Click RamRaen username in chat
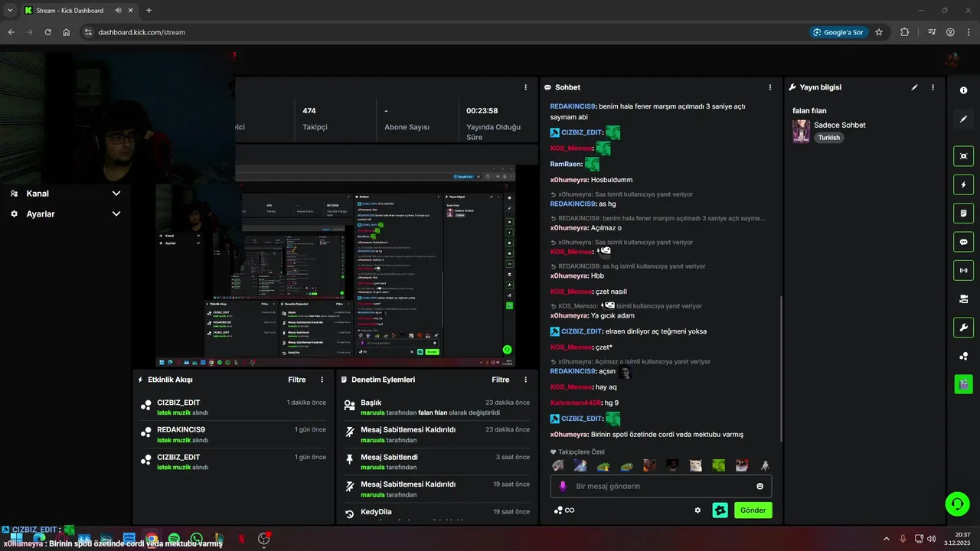The image size is (980, 551). (x=566, y=164)
